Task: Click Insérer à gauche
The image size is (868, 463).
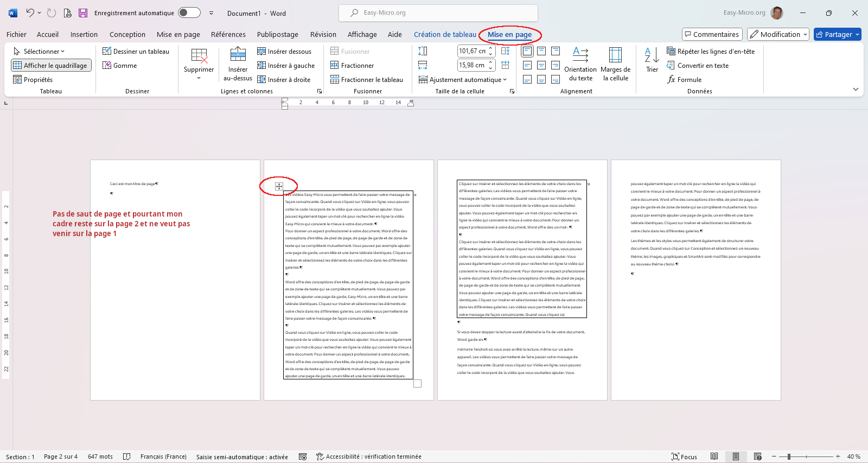Action: coord(286,65)
